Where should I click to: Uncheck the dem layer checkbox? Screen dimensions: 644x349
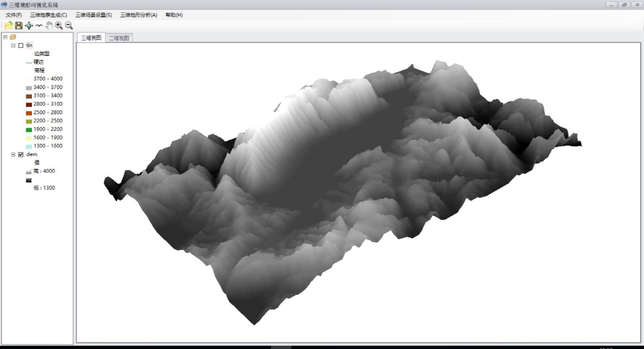click(21, 154)
